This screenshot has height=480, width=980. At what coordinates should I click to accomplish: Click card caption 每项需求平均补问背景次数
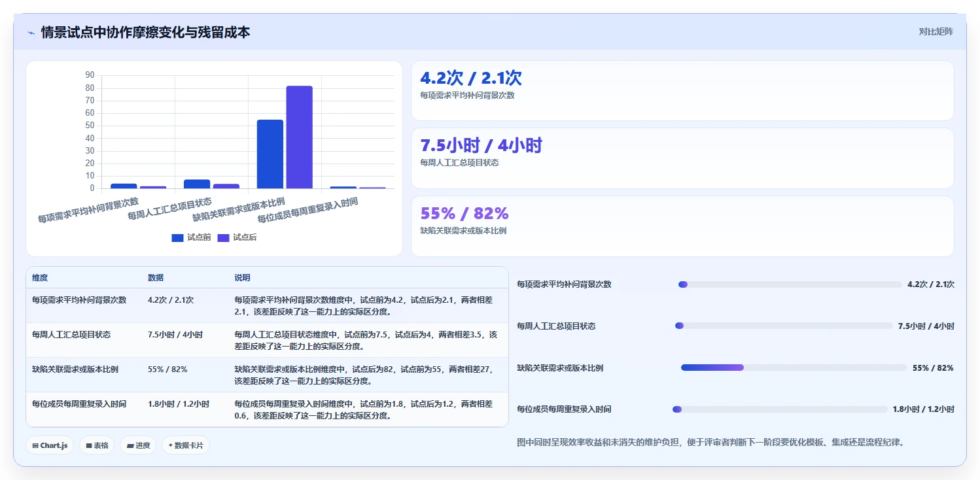point(467,95)
